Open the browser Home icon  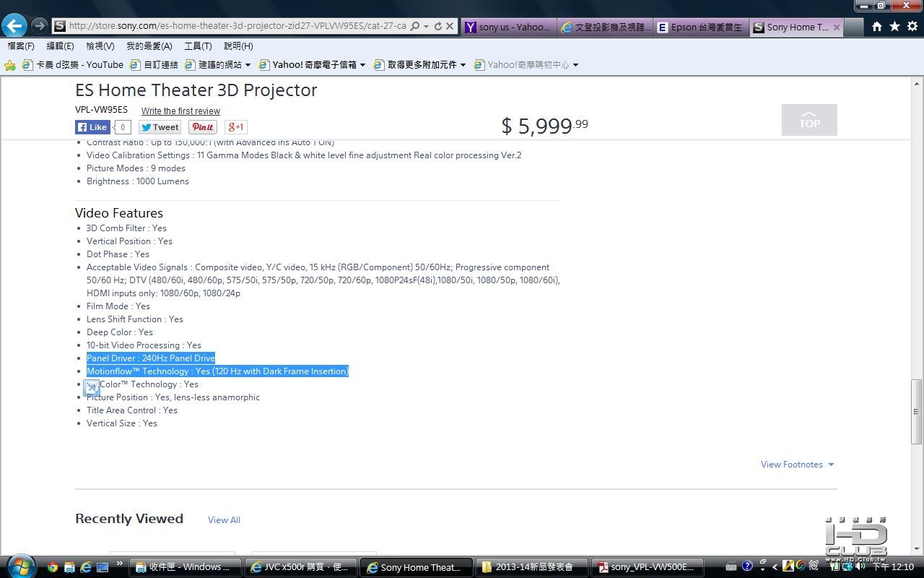pyautogui.click(x=876, y=26)
